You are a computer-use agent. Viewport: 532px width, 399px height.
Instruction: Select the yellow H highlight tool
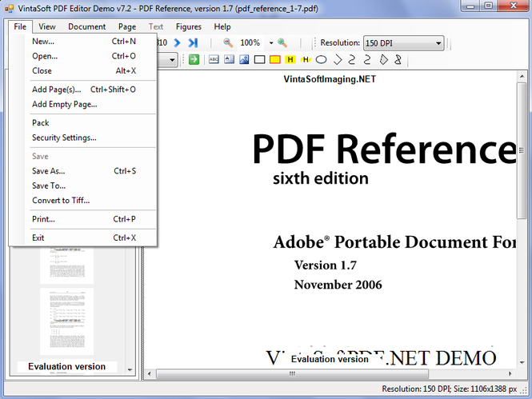(x=290, y=60)
